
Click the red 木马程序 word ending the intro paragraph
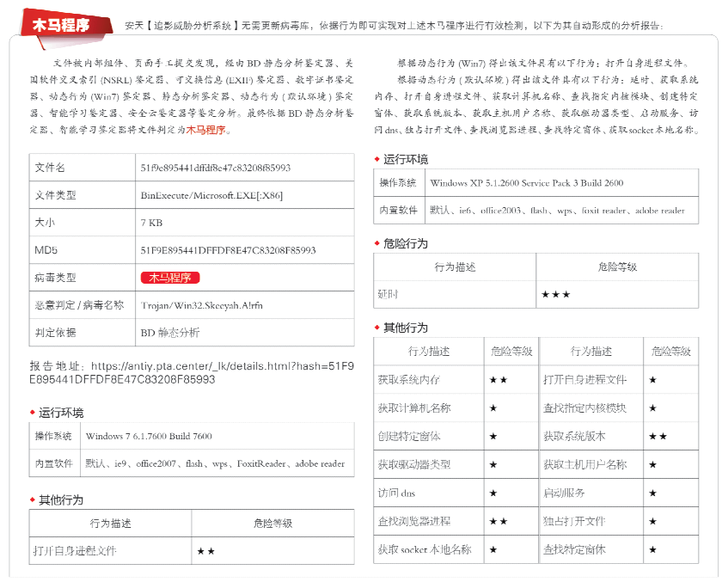[x=205, y=130]
